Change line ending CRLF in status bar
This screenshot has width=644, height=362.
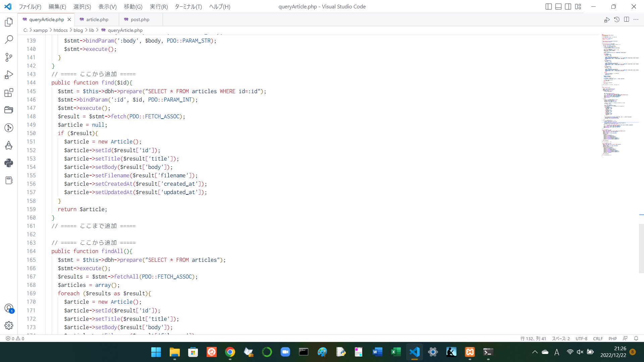click(598, 339)
